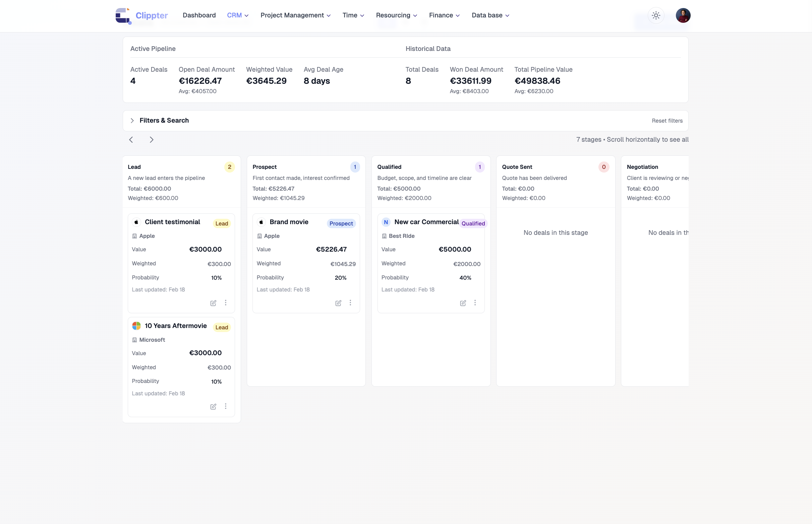Click edit icon on 10 Years Aftermovie card
The image size is (812, 524).
(213, 407)
